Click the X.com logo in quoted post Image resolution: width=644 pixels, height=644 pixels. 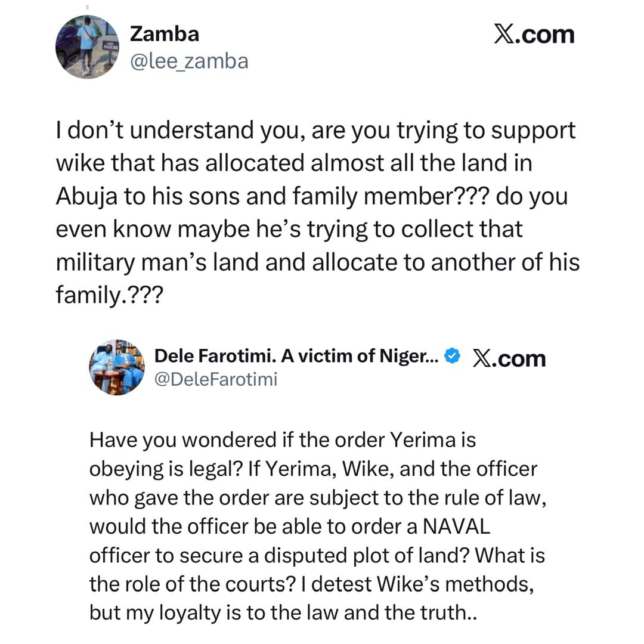pyautogui.click(x=509, y=358)
